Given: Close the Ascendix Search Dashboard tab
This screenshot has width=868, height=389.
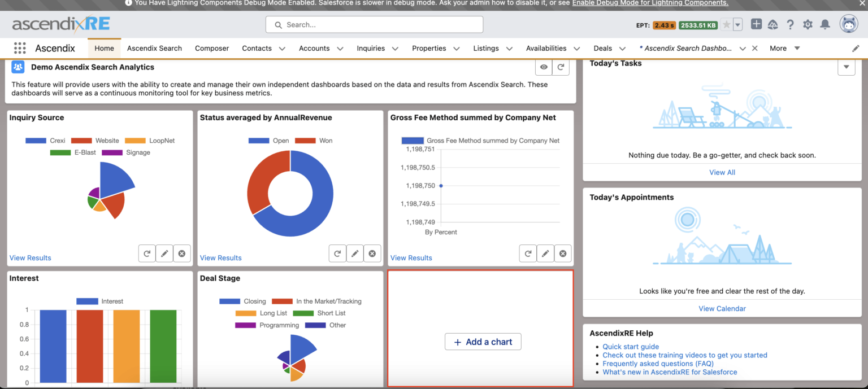Looking at the screenshot, I should point(754,49).
